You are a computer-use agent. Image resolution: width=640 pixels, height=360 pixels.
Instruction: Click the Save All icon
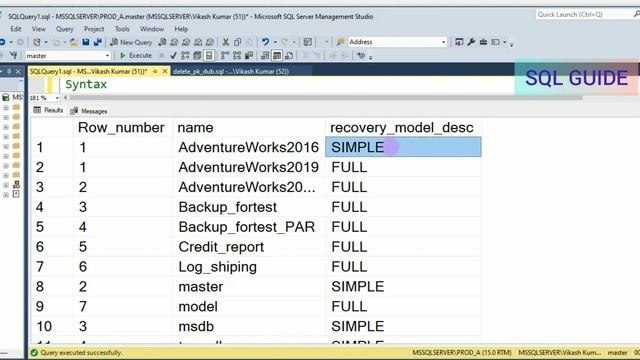click(x=98, y=42)
